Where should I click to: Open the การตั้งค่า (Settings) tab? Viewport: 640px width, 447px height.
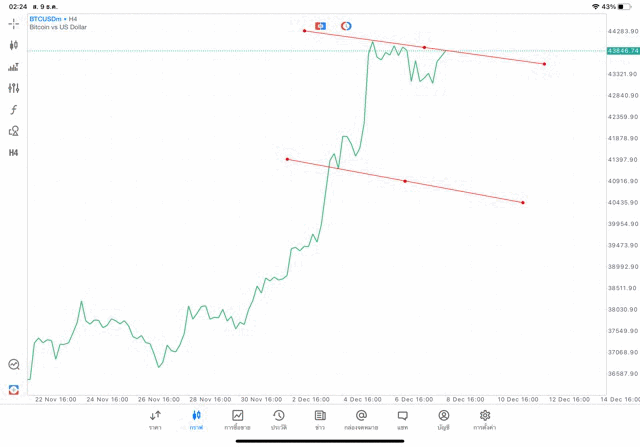pos(485,419)
